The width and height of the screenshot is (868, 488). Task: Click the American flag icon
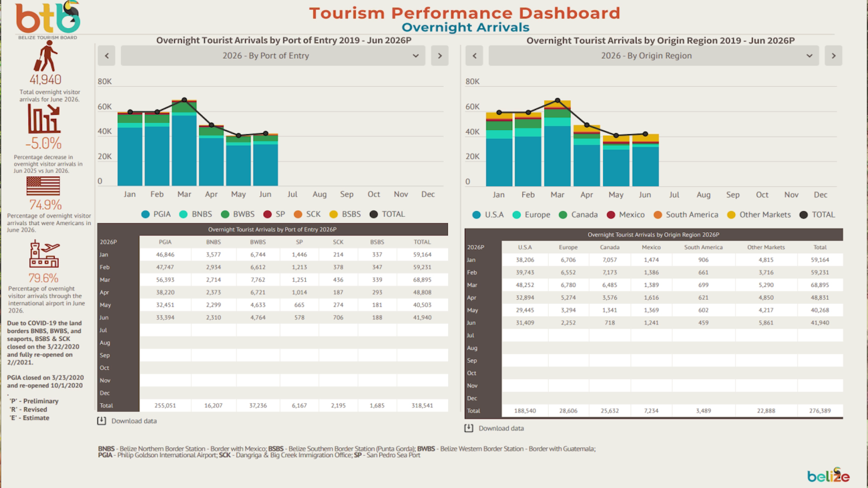coord(43,186)
